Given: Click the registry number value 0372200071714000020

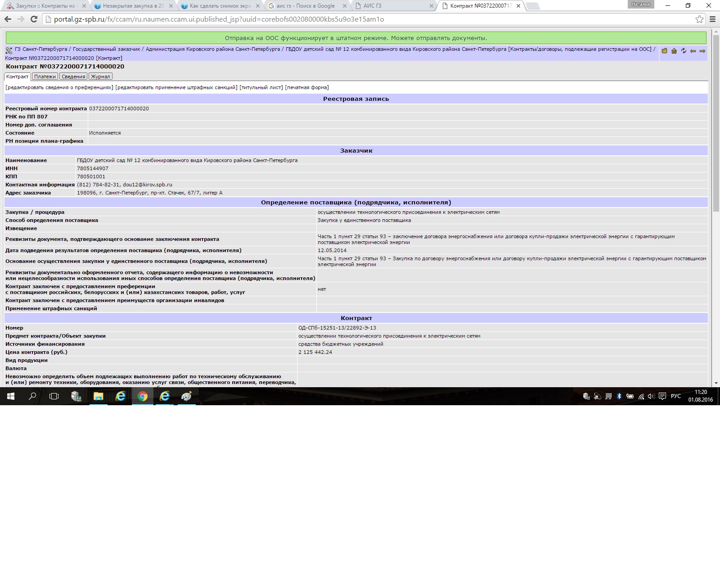Looking at the screenshot, I should point(119,109).
